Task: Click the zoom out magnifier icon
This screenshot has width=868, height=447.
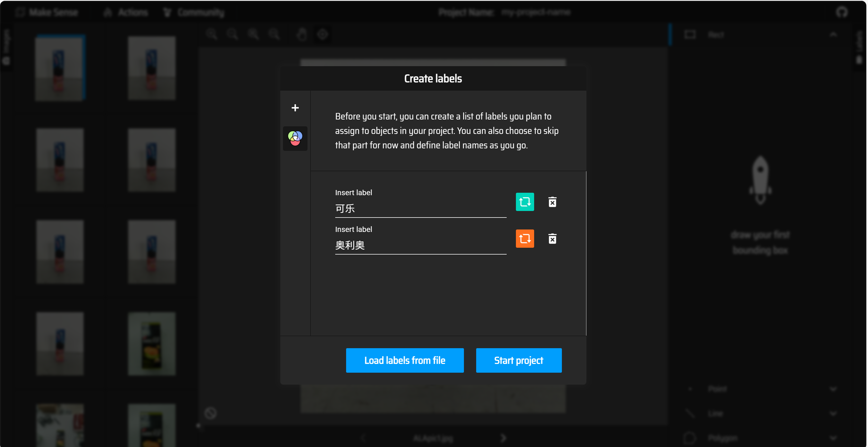Action: (232, 34)
